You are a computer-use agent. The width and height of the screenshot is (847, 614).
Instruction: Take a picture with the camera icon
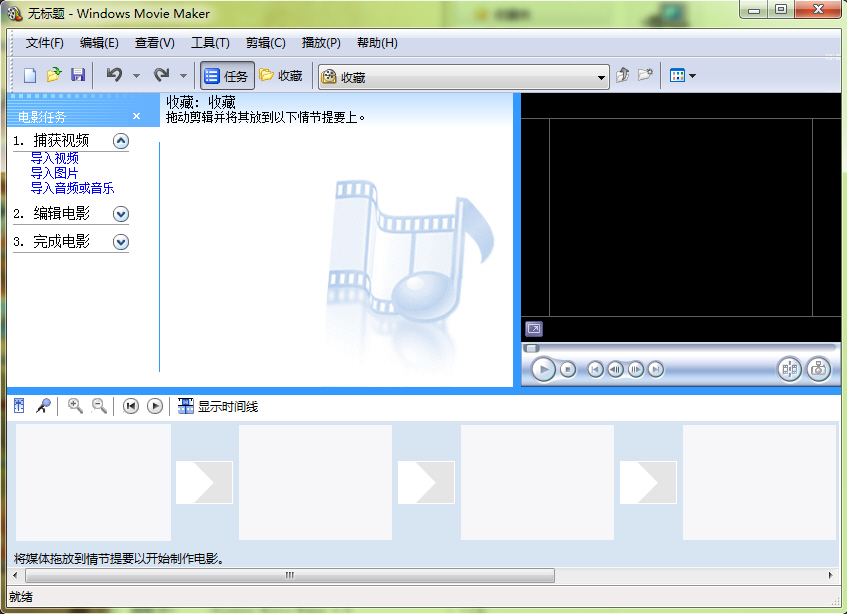coord(819,369)
